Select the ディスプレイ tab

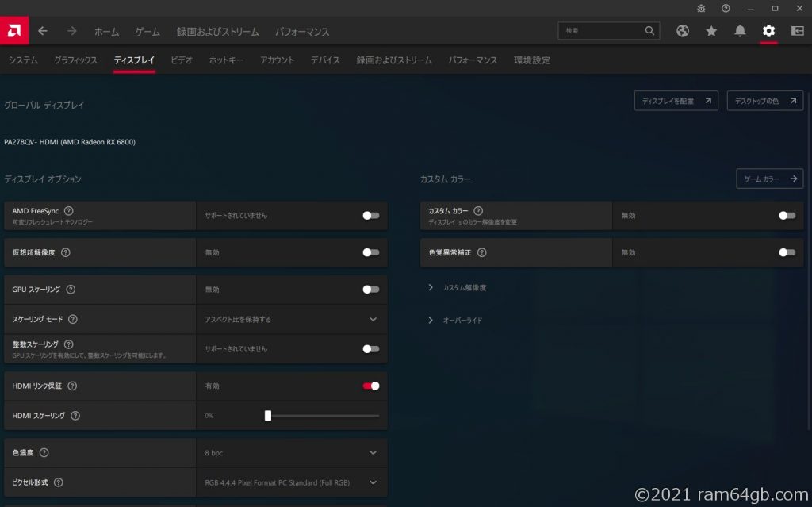[134, 60]
